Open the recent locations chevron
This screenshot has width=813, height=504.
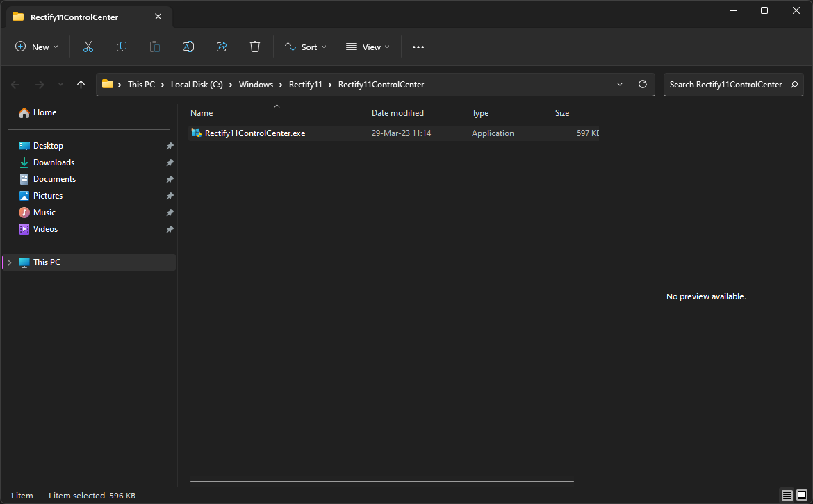click(60, 85)
